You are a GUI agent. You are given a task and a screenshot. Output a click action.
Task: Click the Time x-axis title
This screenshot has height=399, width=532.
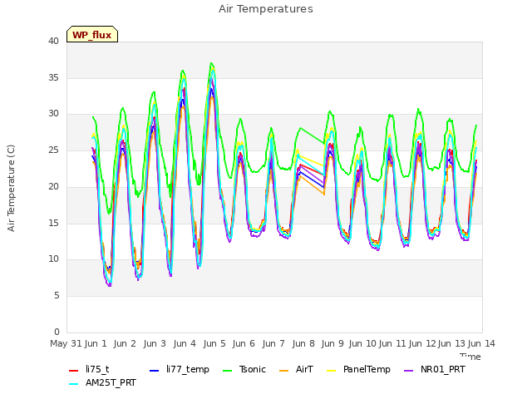pos(470,357)
